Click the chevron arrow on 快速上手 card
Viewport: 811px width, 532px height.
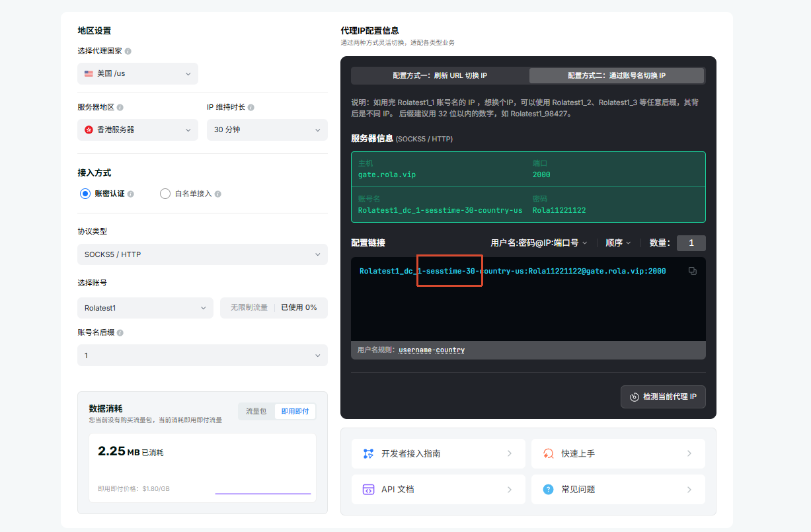click(x=689, y=453)
